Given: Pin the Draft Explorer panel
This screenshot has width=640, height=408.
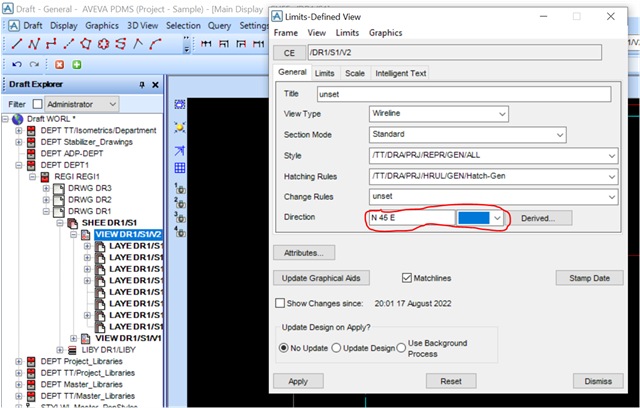Looking at the screenshot, I should click(142, 84).
